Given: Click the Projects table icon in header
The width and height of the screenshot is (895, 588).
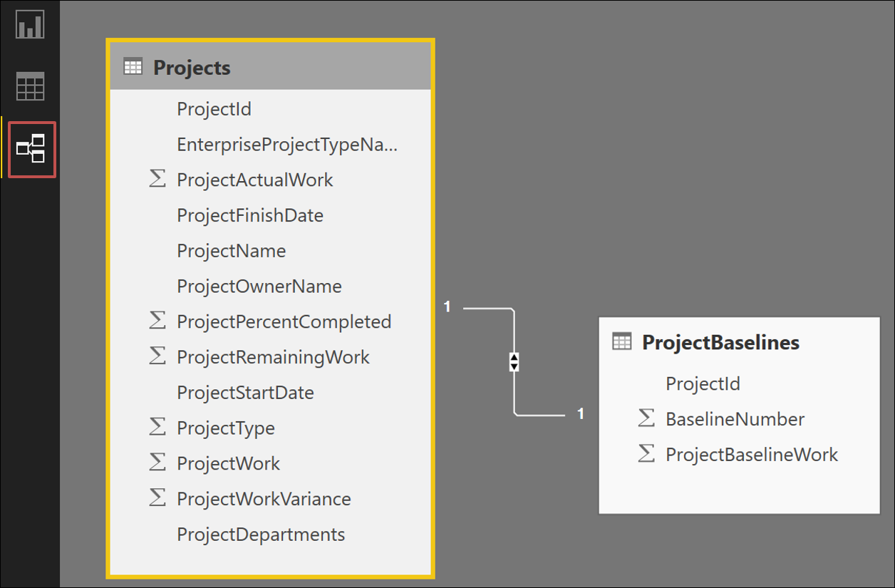Looking at the screenshot, I should (x=133, y=68).
